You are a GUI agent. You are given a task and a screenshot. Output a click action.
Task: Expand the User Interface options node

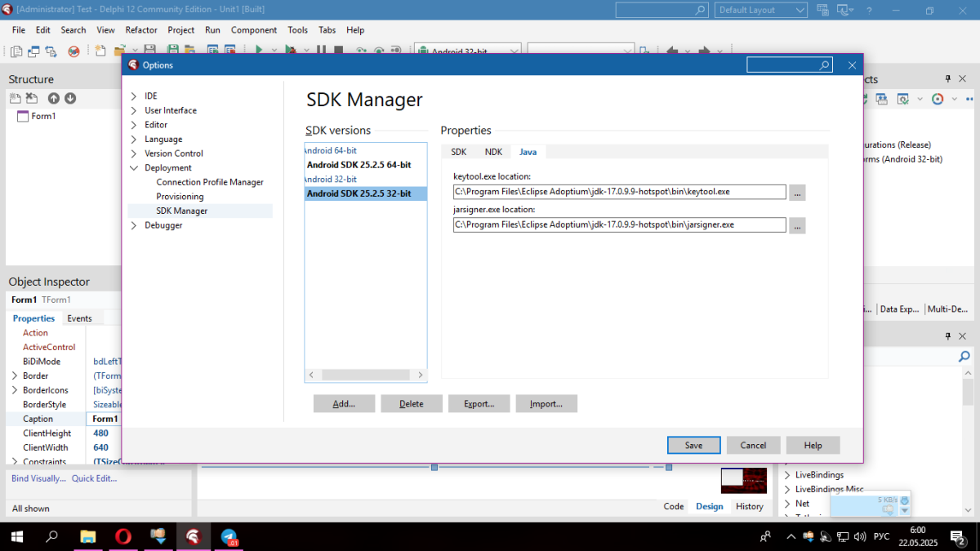coord(134,110)
